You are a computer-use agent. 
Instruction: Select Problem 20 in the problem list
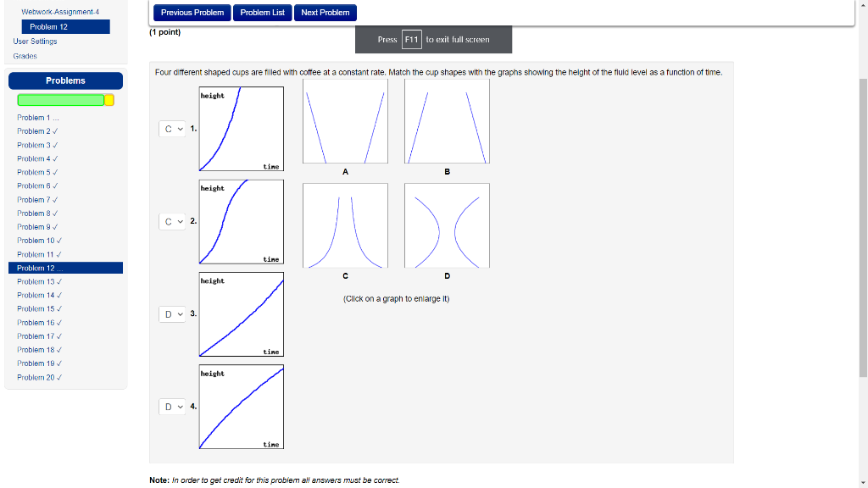(x=37, y=376)
